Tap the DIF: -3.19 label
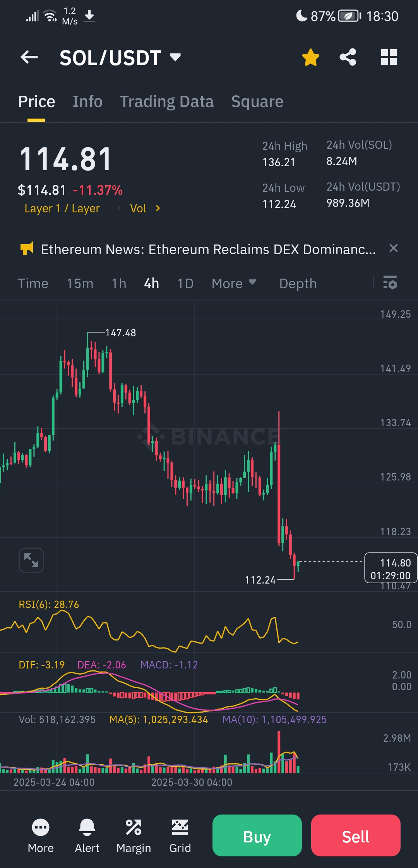This screenshot has height=868, width=418. click(x=42, y=665)
